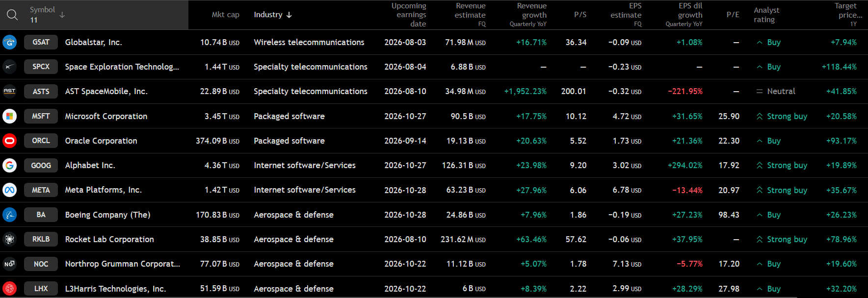The height and width of the screenshot is (298, 868).
Task: Click the Meta Platforms logo
Action: (x=10, y=190)
